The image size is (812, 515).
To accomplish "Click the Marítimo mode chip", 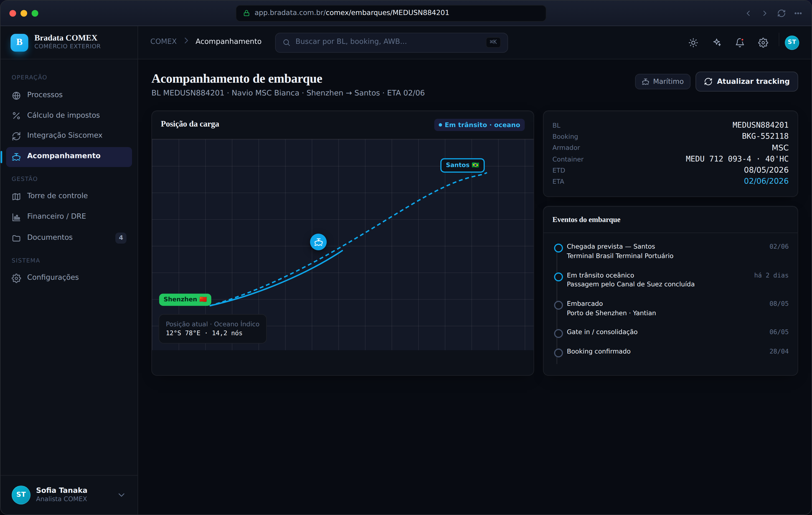I will tap(663, 82).
